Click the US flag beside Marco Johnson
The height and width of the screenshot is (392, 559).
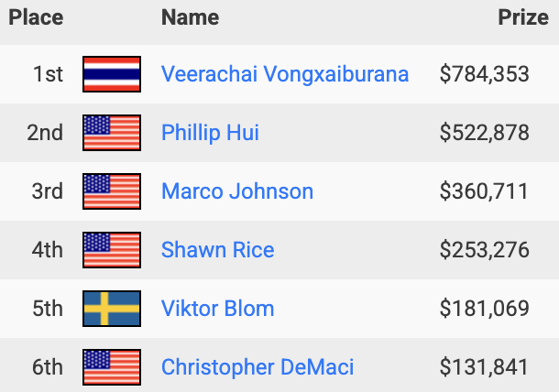coord(112,191)
